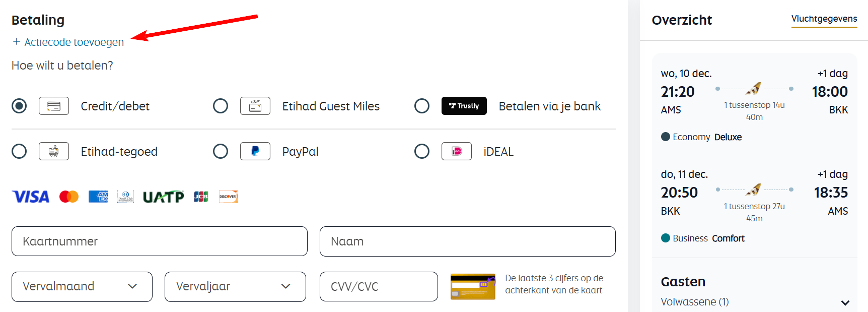
Task: Add a promo code via Actiecode toevoegen
Action: point(68,42)
